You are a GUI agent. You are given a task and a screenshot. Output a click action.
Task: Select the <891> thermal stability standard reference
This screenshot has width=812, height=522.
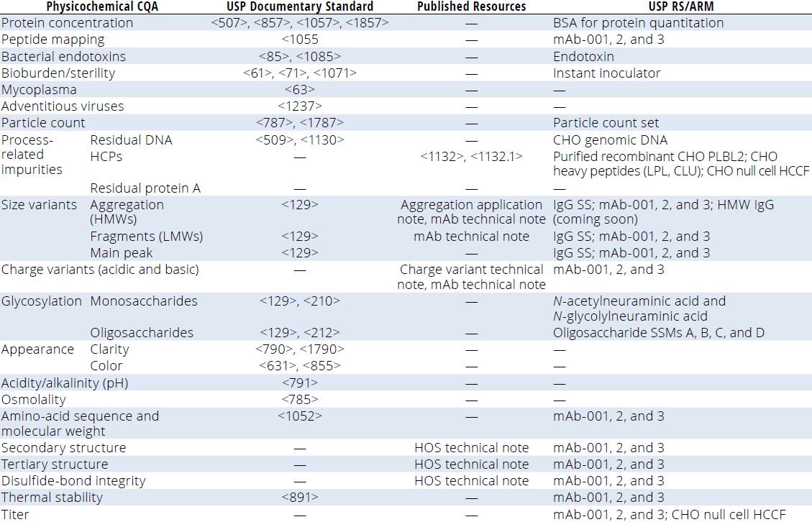[300, 497]
